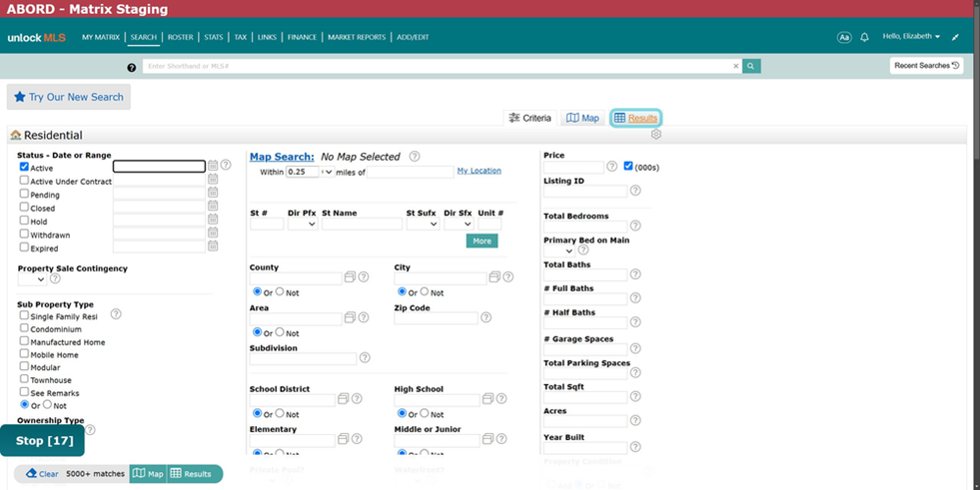Check the Condominium checkbox

[24, 327]
